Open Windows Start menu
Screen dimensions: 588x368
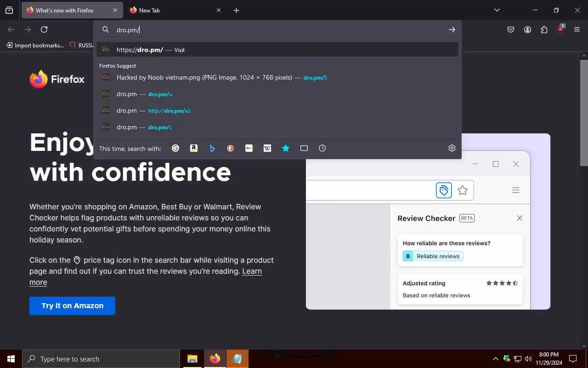click(11, 359)
